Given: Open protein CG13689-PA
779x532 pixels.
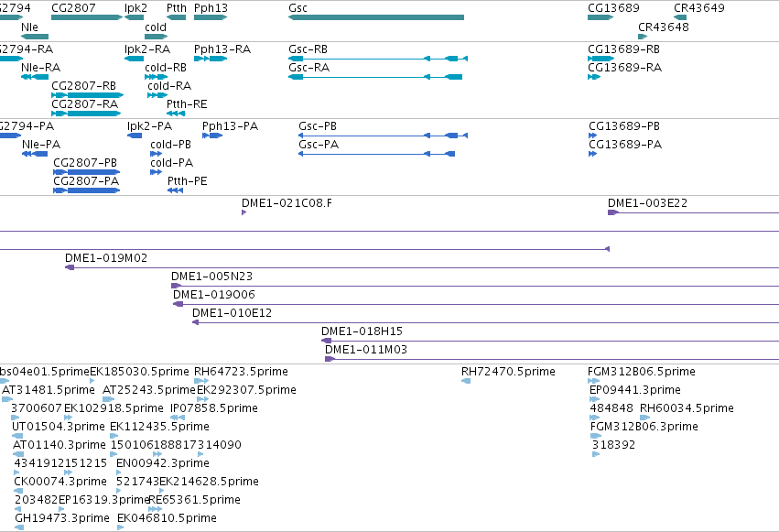Looking at the screenshot, I should point(625,145).
